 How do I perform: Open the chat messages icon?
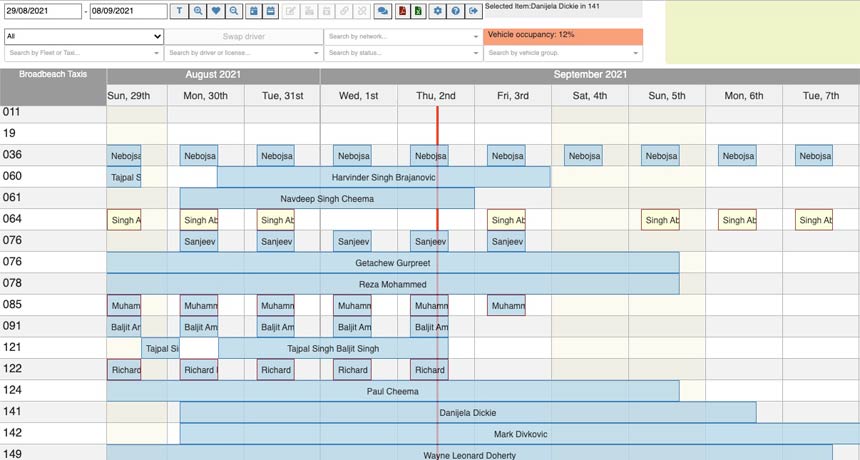[x=381, y=11]
